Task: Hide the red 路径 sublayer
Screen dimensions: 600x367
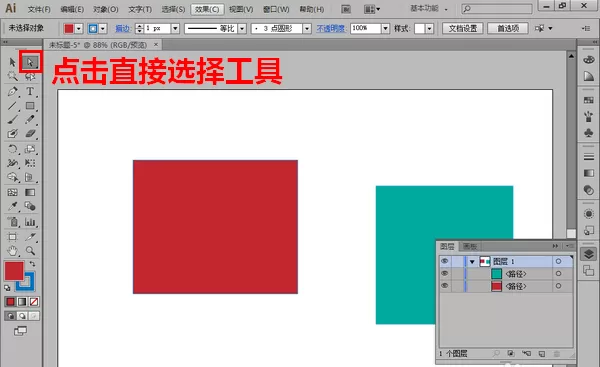Action: click(x=445, y=286)
